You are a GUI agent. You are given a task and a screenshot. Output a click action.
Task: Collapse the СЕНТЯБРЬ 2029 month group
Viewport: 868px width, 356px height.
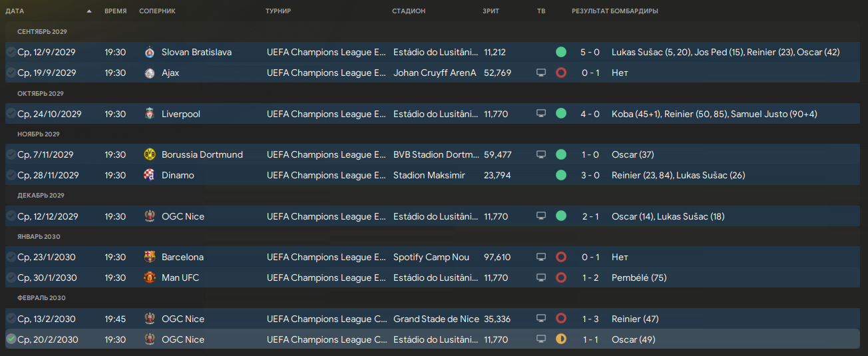tap(43, 31)
